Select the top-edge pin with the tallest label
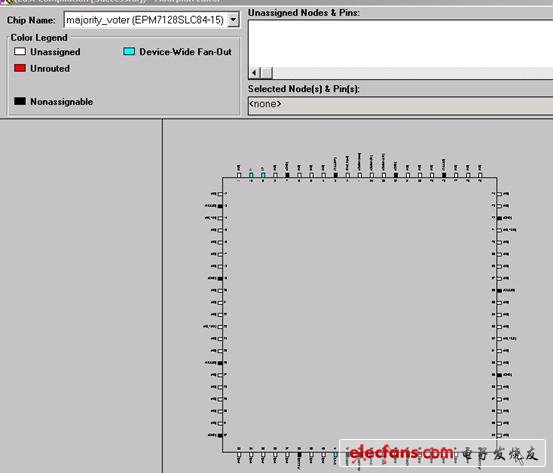553x473 pixels. click(x=359, y=175)
